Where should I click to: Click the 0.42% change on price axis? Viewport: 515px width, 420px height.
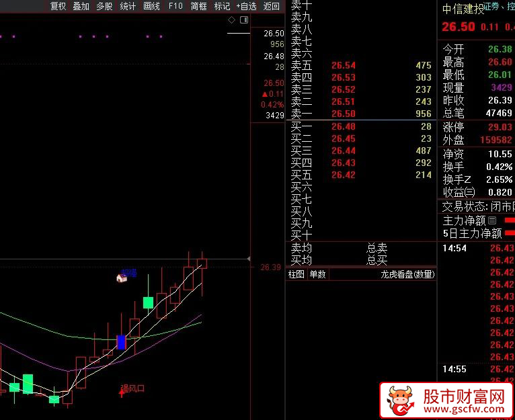(272, 105)
